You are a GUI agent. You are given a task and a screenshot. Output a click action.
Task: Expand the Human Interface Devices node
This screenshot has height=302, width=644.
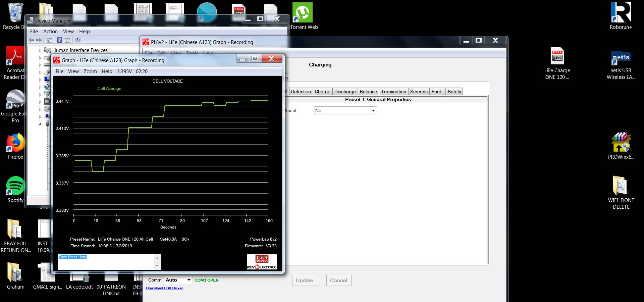40,50
